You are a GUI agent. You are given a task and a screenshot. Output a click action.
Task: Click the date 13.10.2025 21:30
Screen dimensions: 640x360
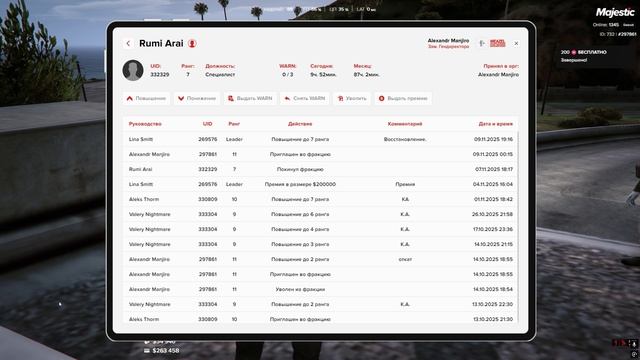tap(493, 319)
